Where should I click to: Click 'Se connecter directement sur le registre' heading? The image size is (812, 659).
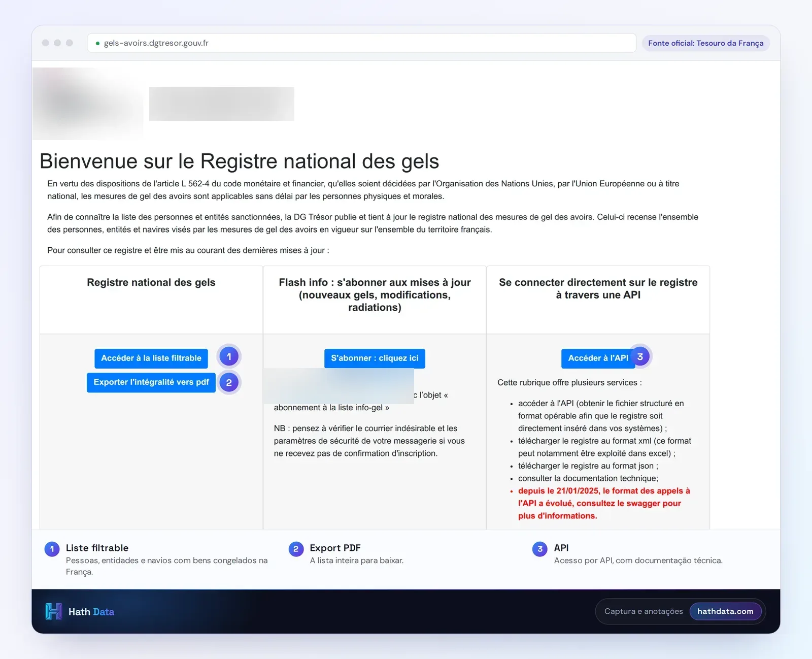[x=598, y=288]
